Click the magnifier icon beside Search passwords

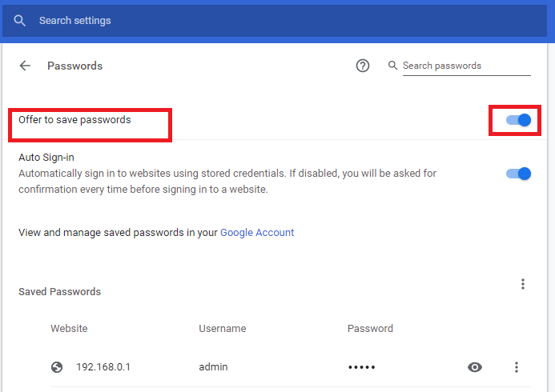(x=392, y=66)
